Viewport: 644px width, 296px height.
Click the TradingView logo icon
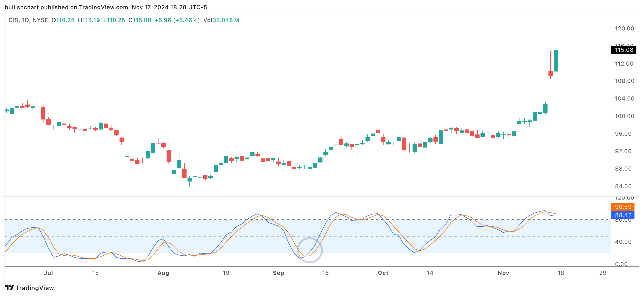(9, 288)
